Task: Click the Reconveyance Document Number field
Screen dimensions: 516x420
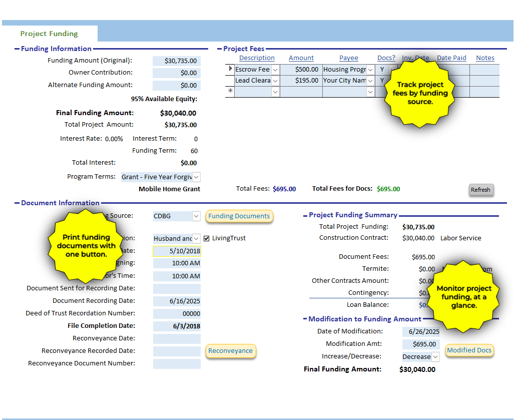Action: tap(177, 364)
